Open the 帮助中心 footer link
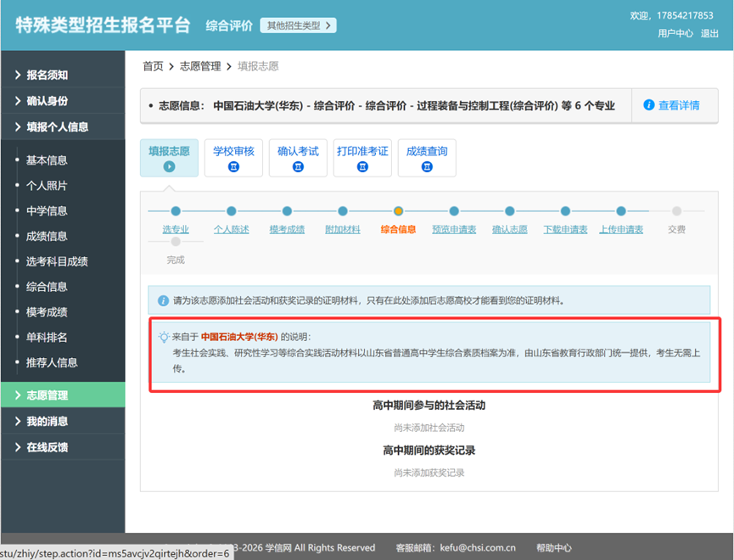Image resolution: width=734 pixels, height=560 pixels. tap(554, 548)
